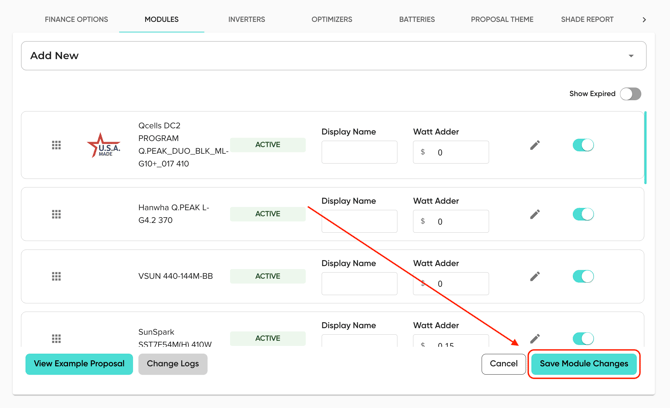
Task: Click the Display Name field for Qcells DC2
Action: (x=359, y=152)
